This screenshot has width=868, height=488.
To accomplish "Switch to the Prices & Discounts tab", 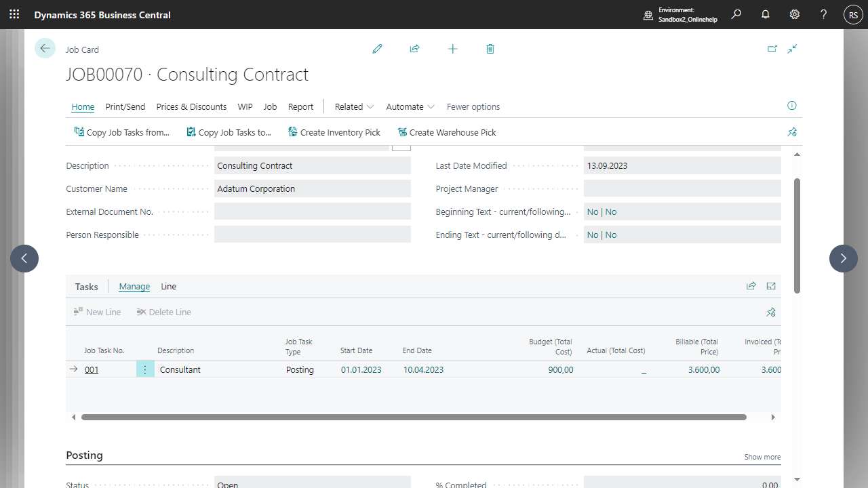I will (x=191, y=106).
